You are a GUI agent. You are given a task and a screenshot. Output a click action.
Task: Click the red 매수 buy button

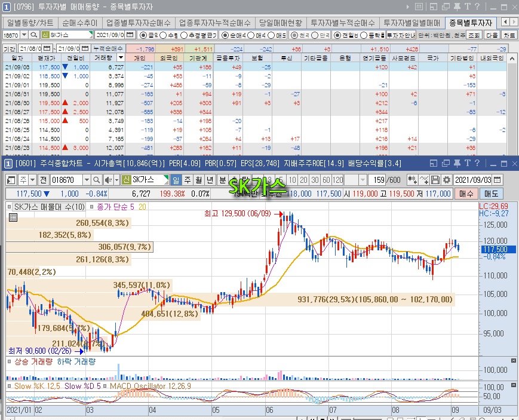466,194
